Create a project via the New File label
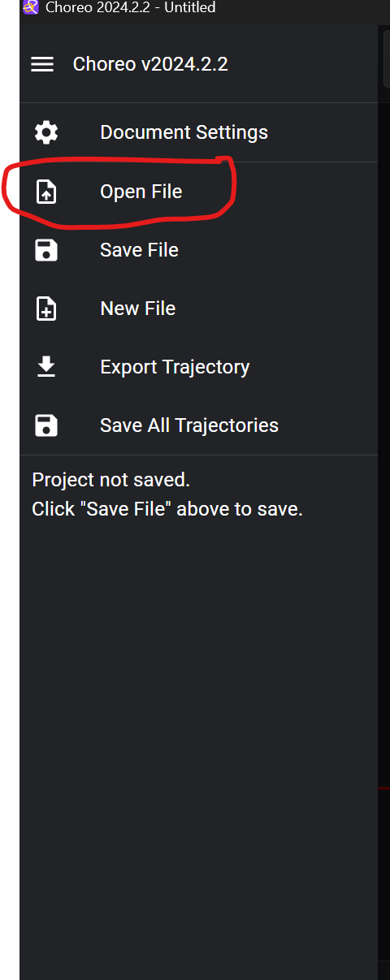 click(x=137, y=309)
